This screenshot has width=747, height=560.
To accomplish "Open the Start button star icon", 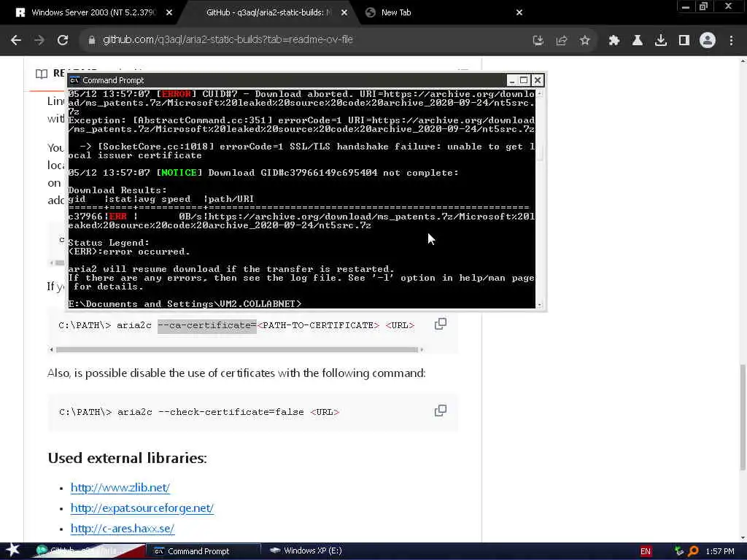I will (x=13, y=551).
